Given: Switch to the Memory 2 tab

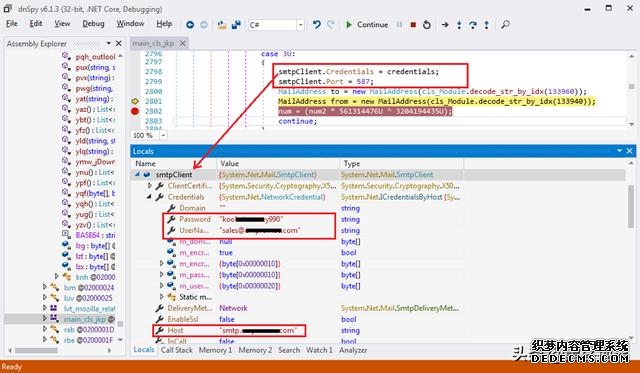Looking at the screenshot, I should point(255,350).
